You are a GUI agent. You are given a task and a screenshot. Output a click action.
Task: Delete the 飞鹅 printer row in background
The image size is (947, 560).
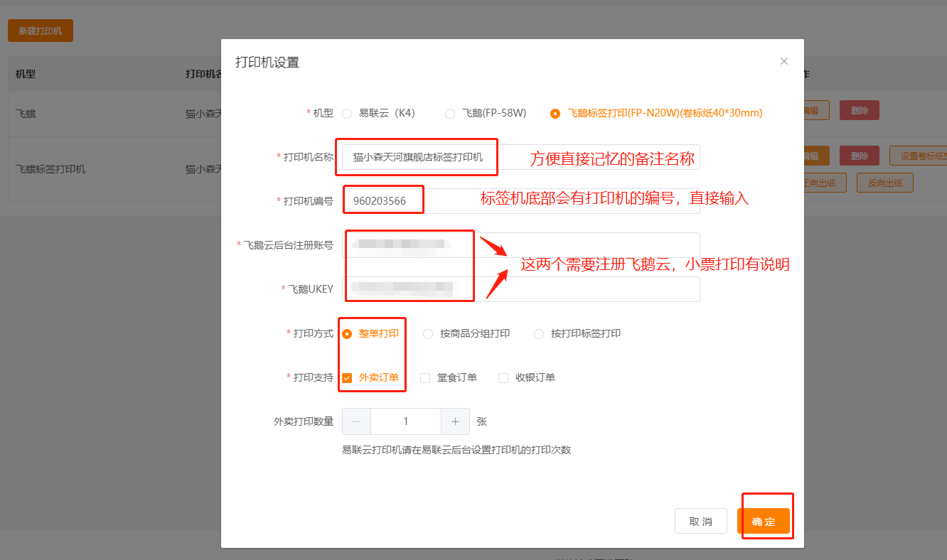tap(860, 110)
